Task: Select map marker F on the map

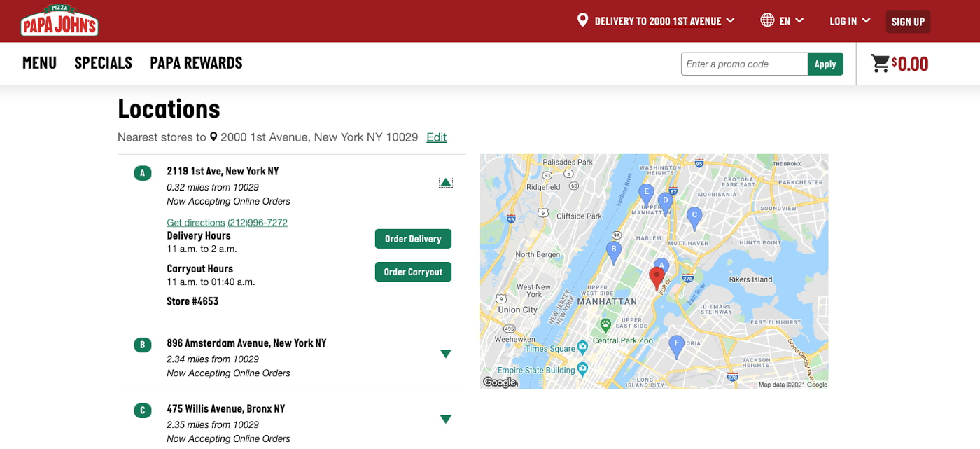Action: 675,345
